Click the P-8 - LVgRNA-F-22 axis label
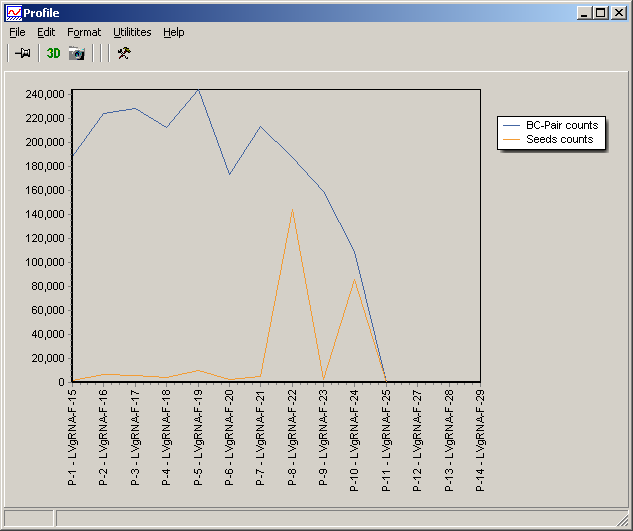 pos(292,436)
